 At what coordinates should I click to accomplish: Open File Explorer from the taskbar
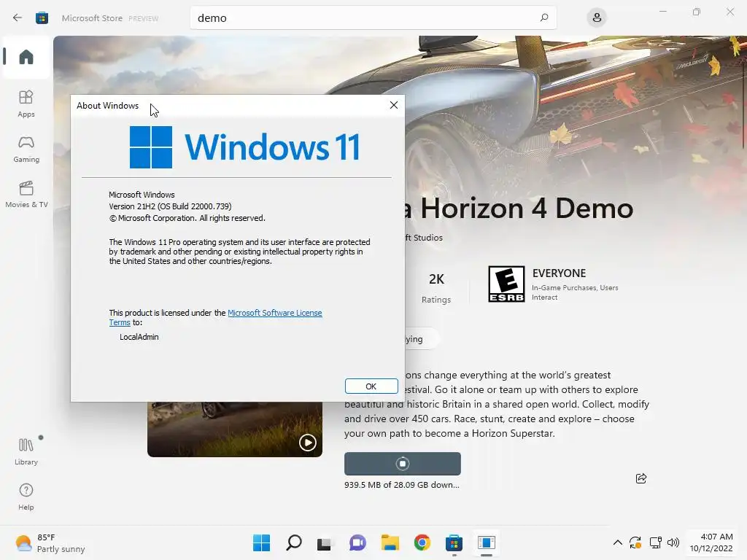pyautogui.click(x=390, y=542)
